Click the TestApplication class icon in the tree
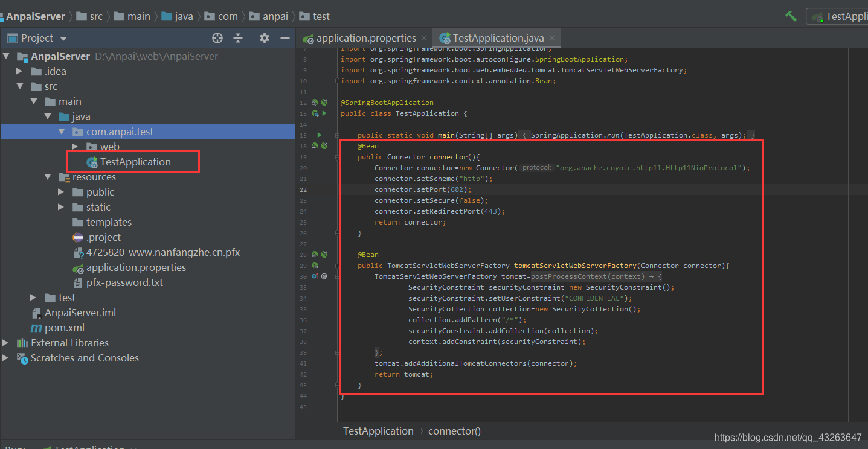 [x=92, y=162]
